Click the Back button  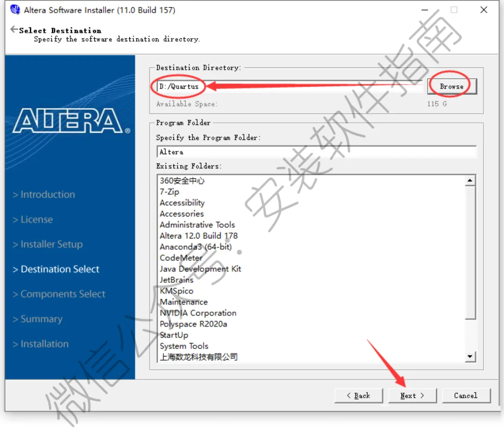tap(358, 395)
